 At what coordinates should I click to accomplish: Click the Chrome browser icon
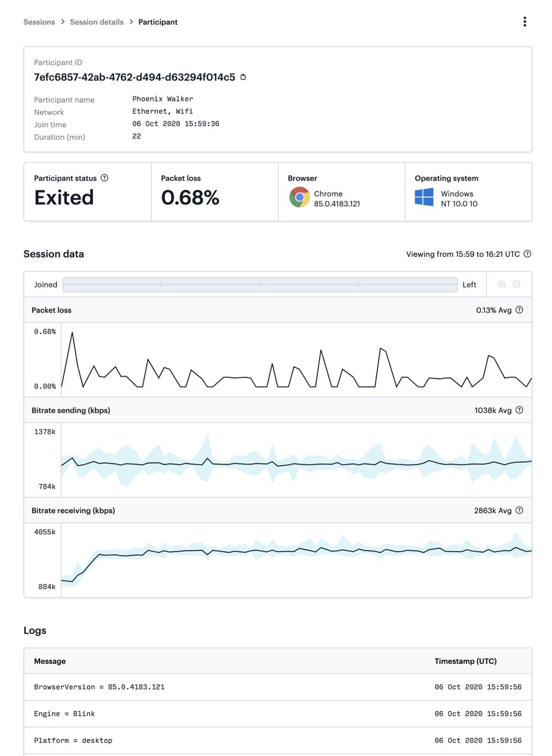pos(299,197)
